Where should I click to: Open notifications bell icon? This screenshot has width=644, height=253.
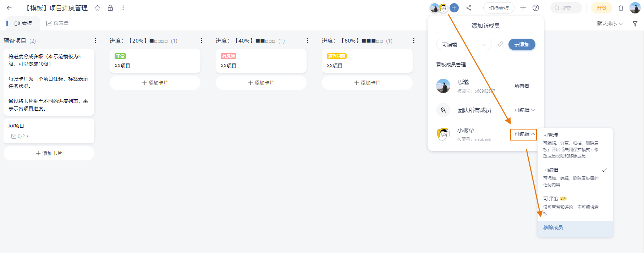click(621, 8)
